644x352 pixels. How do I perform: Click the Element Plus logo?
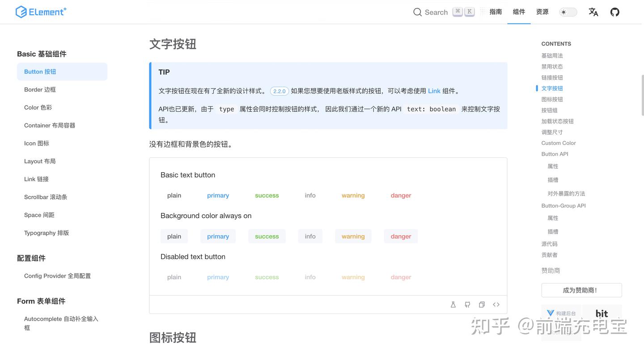(41, 11)
